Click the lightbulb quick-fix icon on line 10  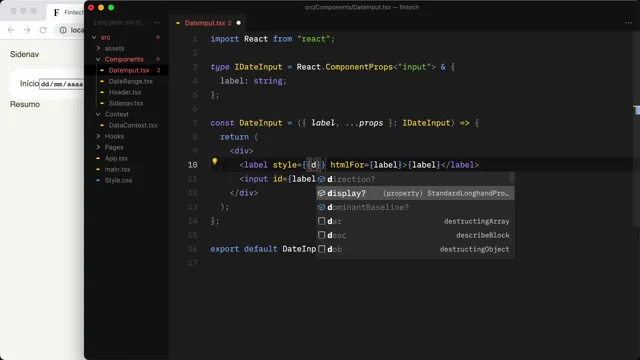215,162
